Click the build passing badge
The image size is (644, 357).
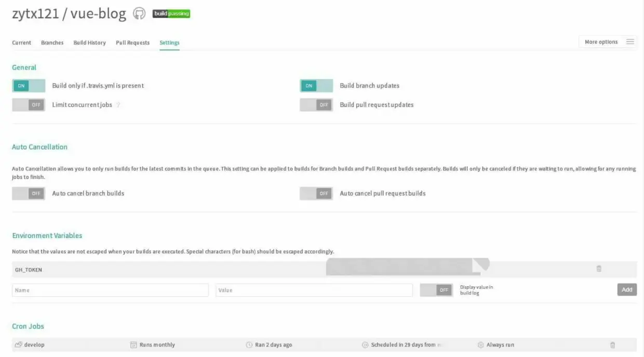[x=171, y=14]
